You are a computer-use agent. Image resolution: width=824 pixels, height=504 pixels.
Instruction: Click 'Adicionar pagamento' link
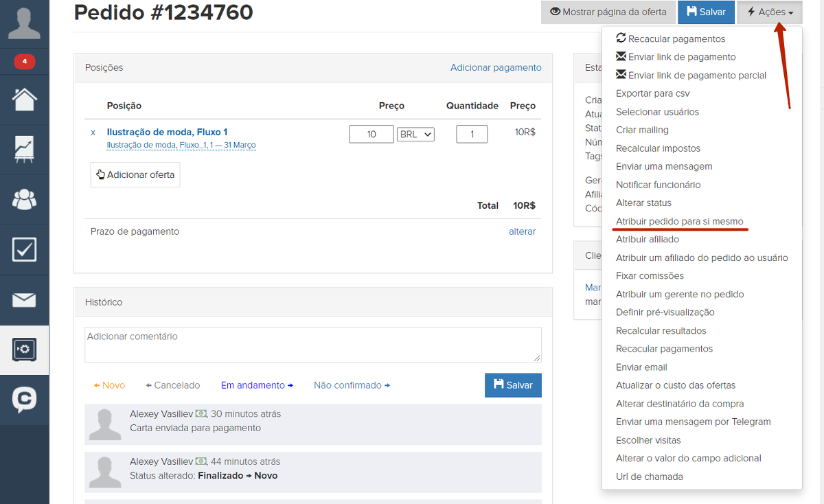(x=496, y=67)
